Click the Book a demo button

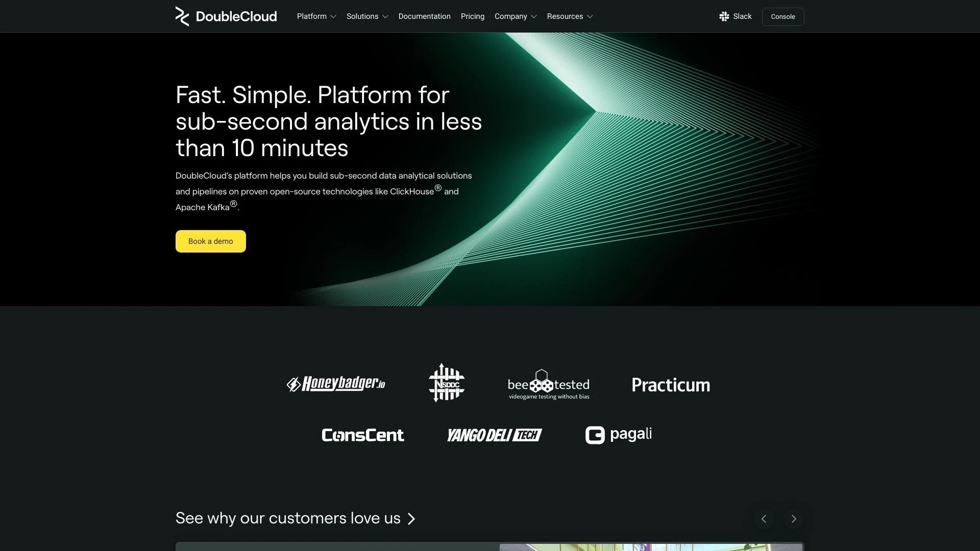pyautogui.click(x=210, y=241)
